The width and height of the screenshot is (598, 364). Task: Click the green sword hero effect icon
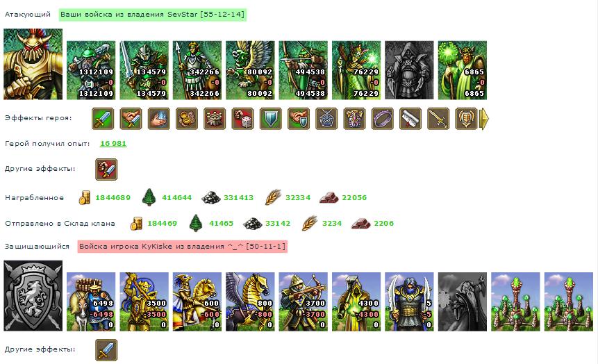point(103,119)
